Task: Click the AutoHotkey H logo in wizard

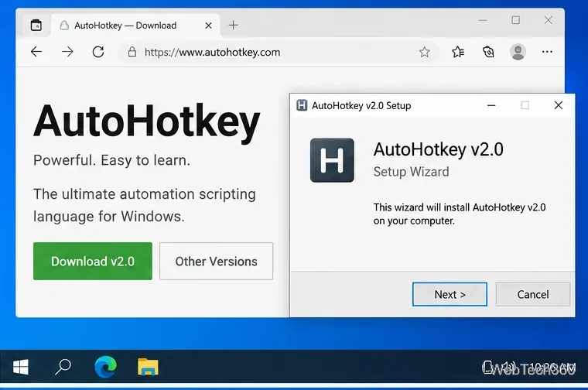Action: tap(332, 160)
